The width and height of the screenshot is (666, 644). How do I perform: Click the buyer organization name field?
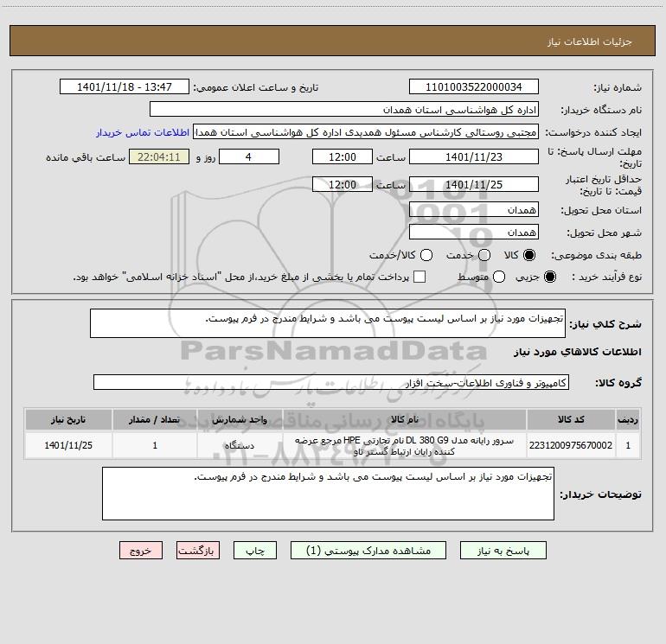344,110
